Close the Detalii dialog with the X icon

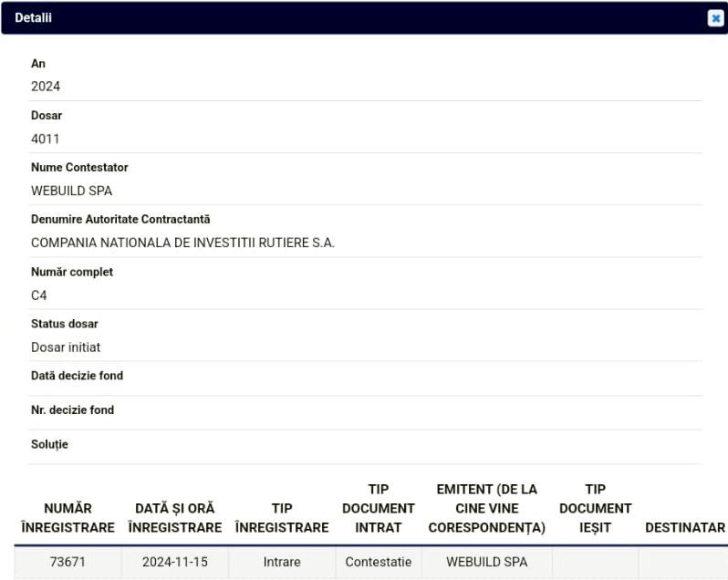(715, 18)
